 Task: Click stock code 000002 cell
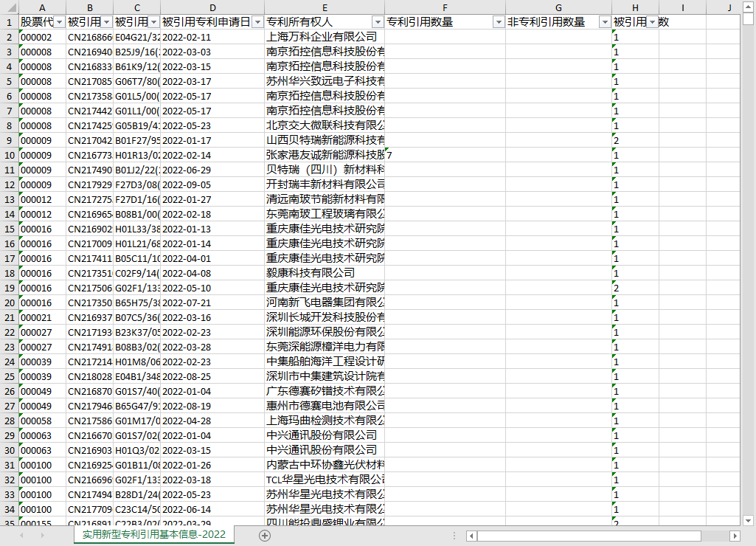click(x=43, y=37)
